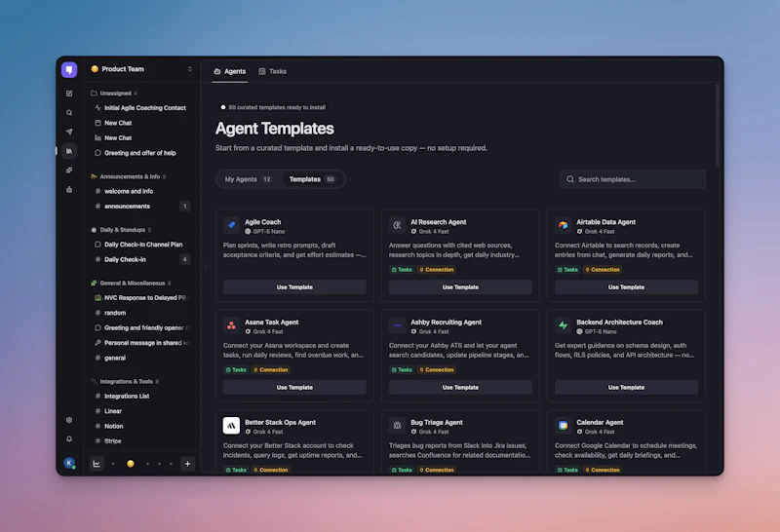Open Greeting and offer of help chat
Viewport: 780px width, 532px height.
(140, 153)
